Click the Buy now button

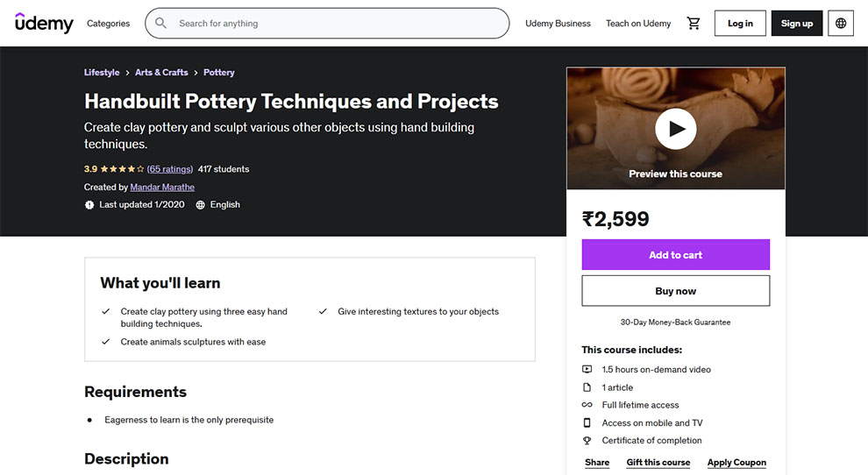675,291
